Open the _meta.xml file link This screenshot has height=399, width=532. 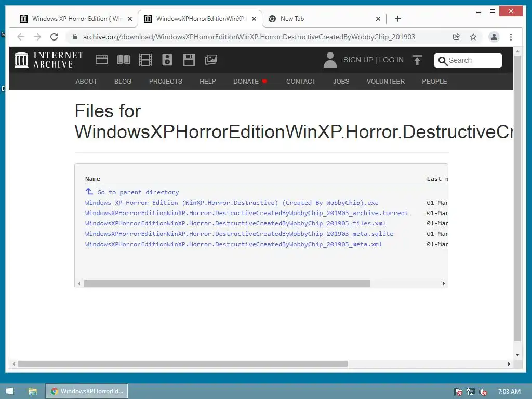pos(233,244)
